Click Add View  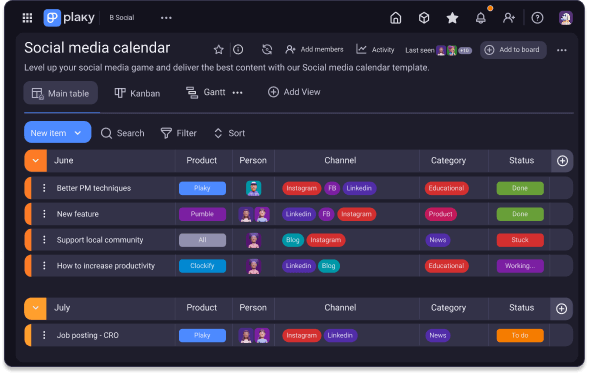coord(294,92)
